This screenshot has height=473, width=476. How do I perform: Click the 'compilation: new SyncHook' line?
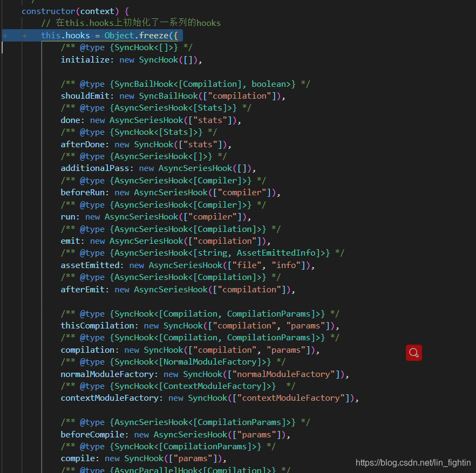[190, 350]
